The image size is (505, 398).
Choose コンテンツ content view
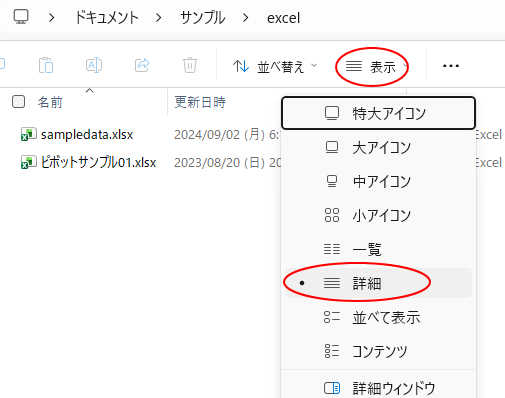click(378, 351)
